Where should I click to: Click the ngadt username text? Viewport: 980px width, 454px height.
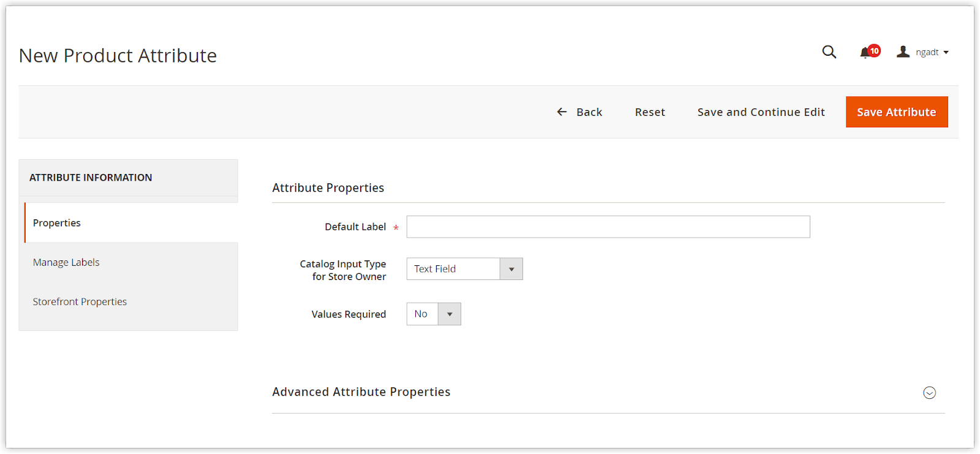point(927,53)
